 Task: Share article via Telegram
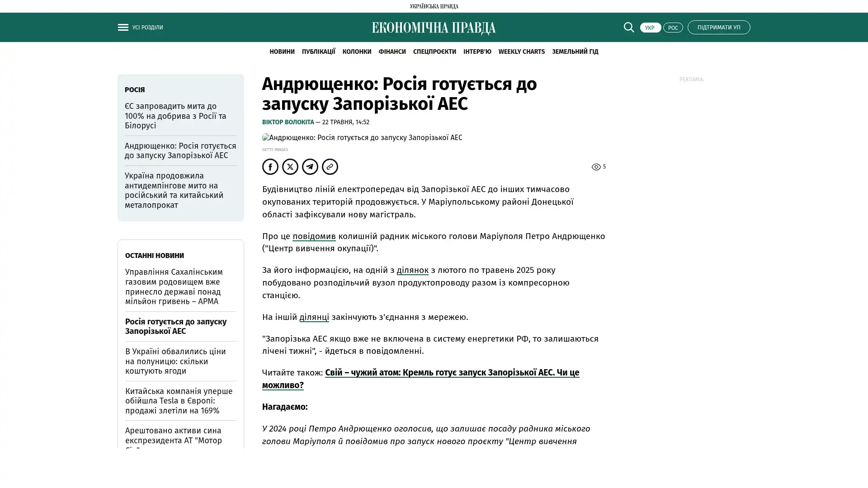tap(310, 167)
